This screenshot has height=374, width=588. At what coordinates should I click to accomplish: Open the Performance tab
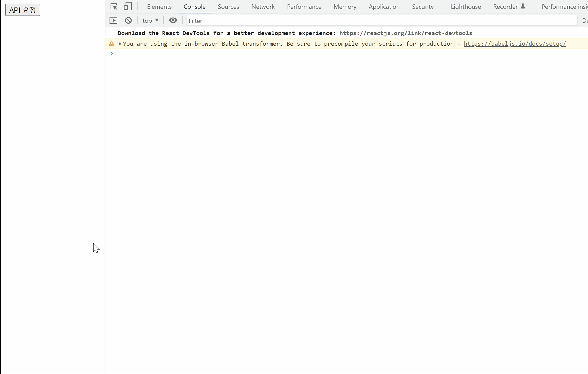pyautogui.click(x=304, y=7)
